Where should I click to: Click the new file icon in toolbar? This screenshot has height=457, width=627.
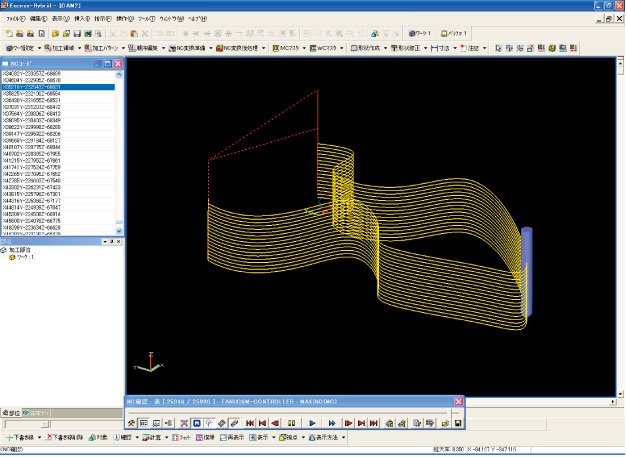click(8, 33)
